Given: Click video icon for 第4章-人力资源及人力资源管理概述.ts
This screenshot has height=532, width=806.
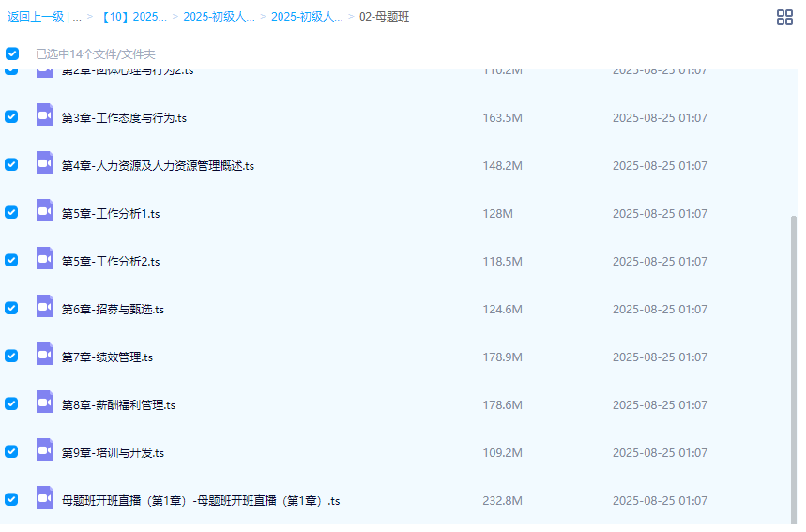Looking at the screenshot, I should pyautogui.click(x=45, y=163).
